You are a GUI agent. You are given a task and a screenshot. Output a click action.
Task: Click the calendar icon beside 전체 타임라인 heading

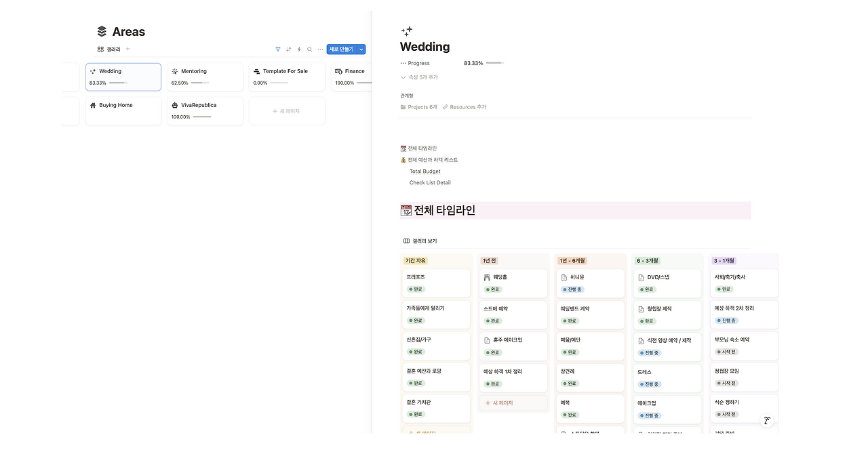pyautogui.click(x=405, y=210)
